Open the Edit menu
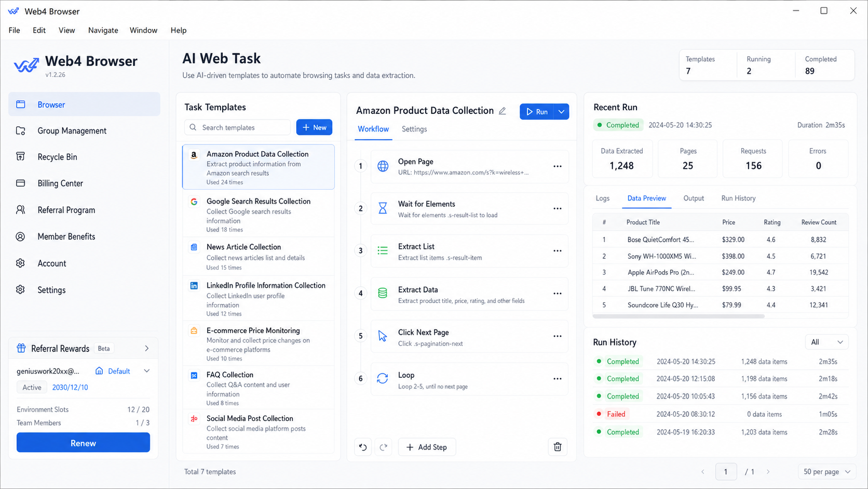868x489 pixels. (x=39, y=30)
